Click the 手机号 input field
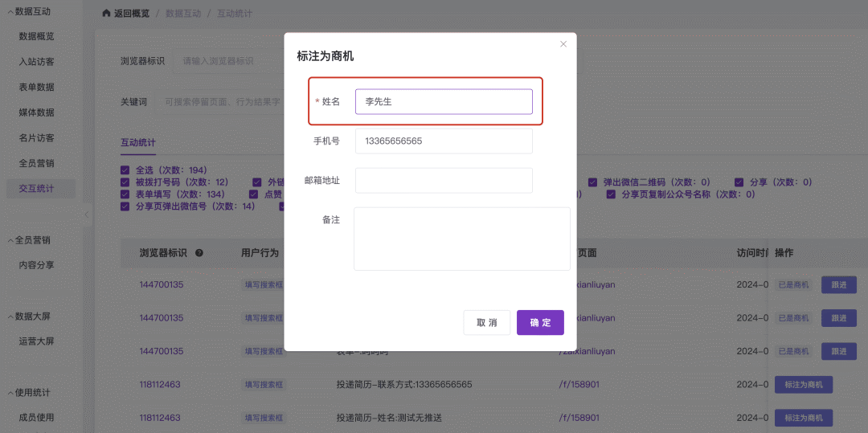The image size is (868, 433). pos(444,141)
